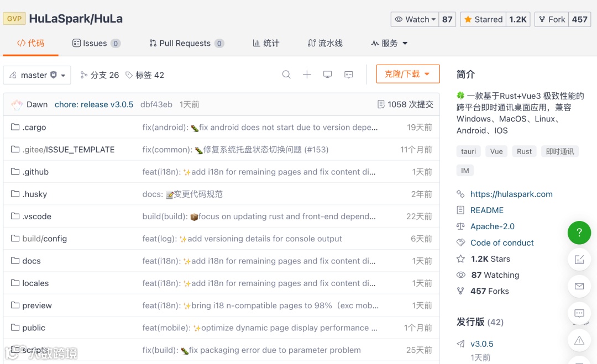Open the .github folder

(x=35, y=172)
